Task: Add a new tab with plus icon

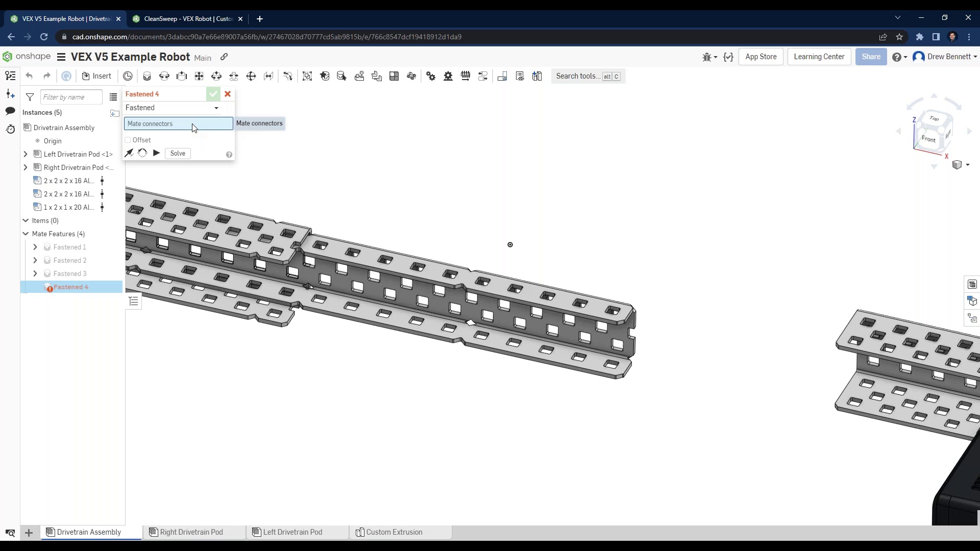Action: [29, 533]
